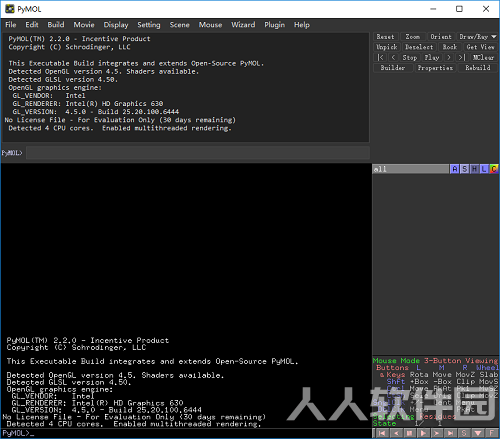The width and height of the screenshot is (500, 439).
Task: Click the Play movie button
Action: coord(432,57)
